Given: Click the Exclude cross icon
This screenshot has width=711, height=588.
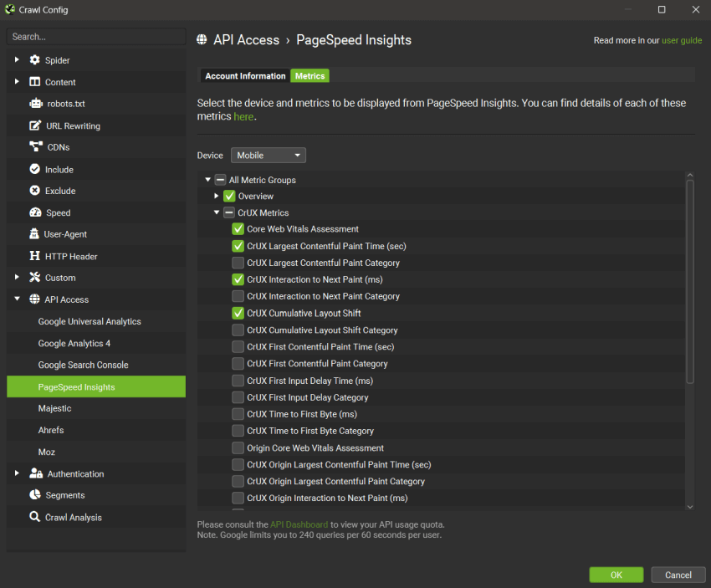Looking at the screenshot, I should 34,191.
